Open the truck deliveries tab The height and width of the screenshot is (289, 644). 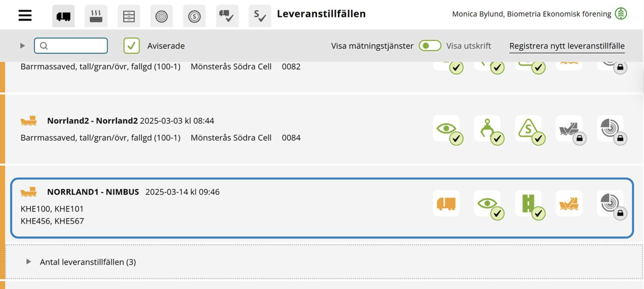(63, 16)
